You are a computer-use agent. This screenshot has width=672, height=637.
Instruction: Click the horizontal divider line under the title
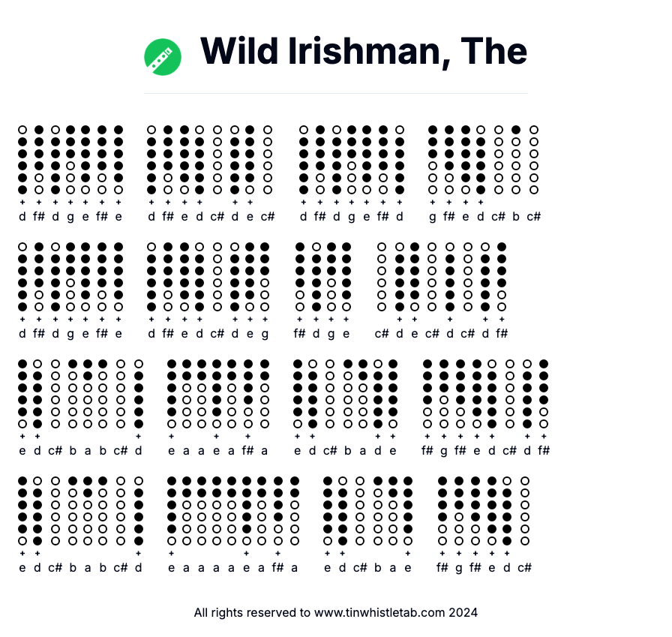(x=336, y=94)
